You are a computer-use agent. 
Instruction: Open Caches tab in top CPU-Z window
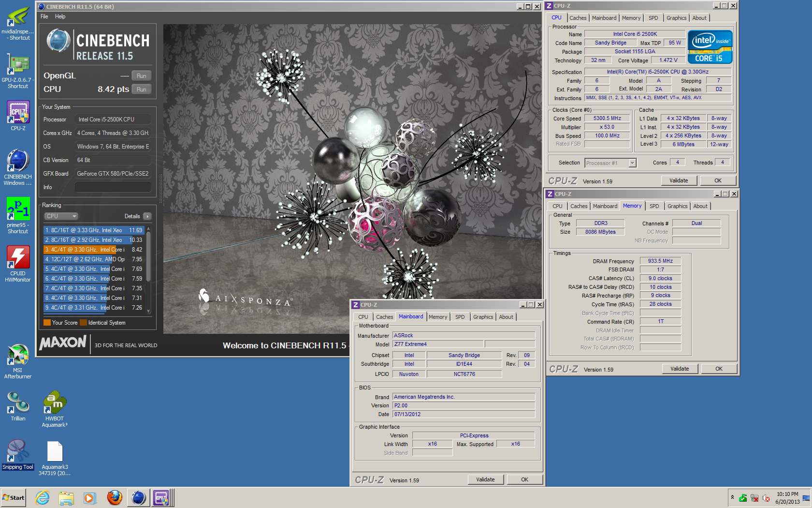(x=578, y=18)
